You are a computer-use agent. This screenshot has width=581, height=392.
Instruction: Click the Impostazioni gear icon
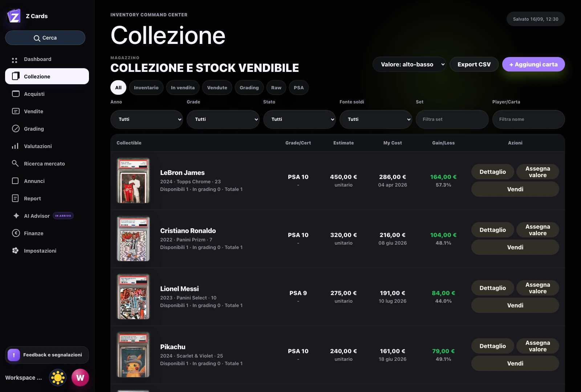click(x=15, y=250)
